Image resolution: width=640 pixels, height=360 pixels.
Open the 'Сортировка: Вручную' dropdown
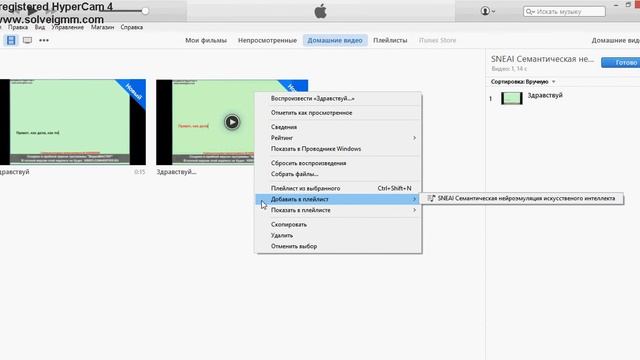click(523, 82)
